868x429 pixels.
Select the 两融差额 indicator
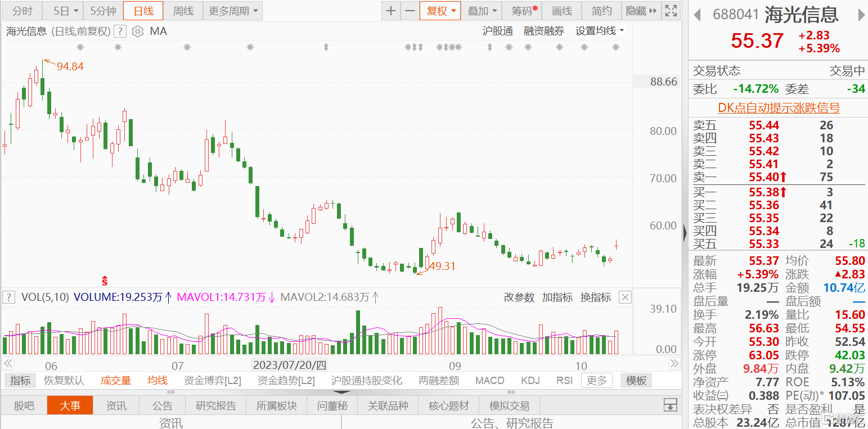(439, 381)
